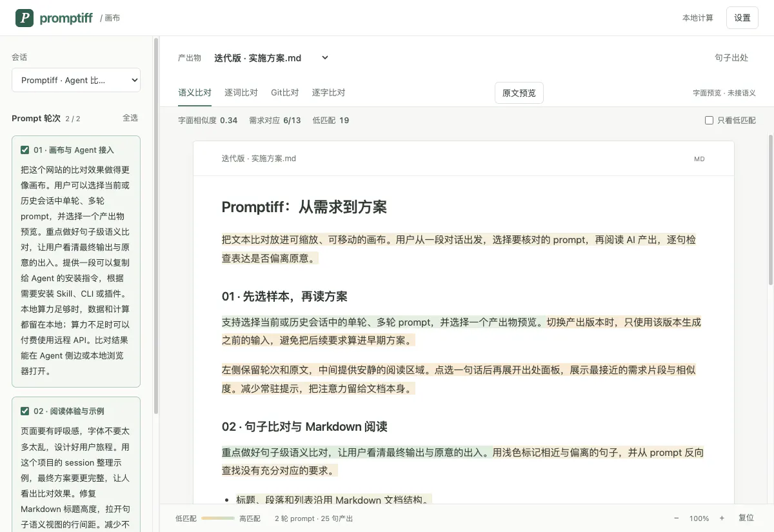Switch to the Git比对 tab

[285, 93]
